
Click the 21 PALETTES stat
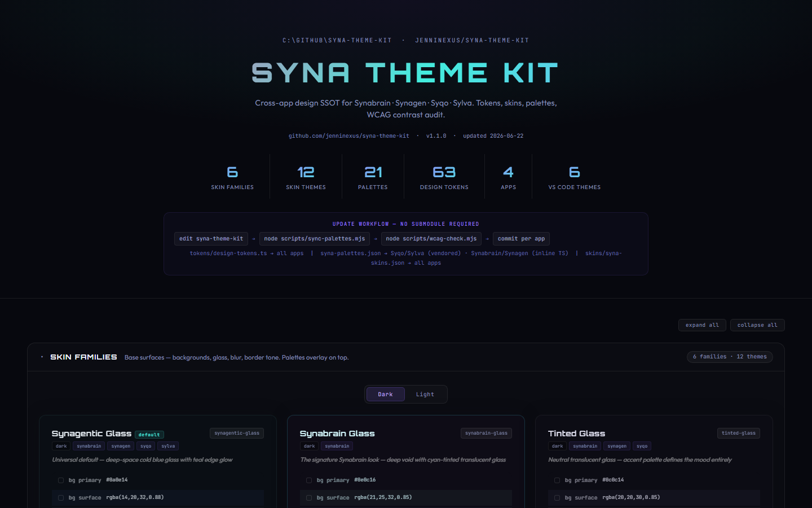373,177
